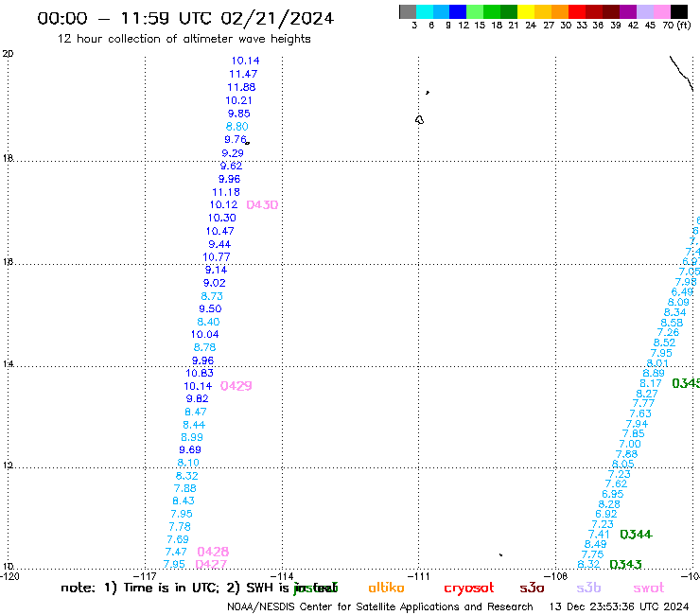This screenshot has width=700, height=615.
Task: Pick the yellow swatch in the color scale
Action: point(526,11)
